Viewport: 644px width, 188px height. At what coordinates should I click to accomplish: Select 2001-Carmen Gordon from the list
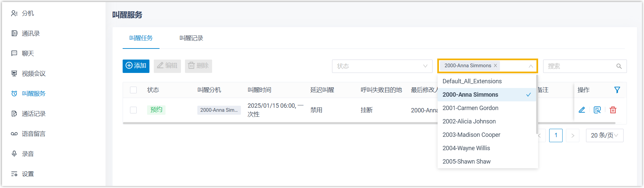click(470, 108)
